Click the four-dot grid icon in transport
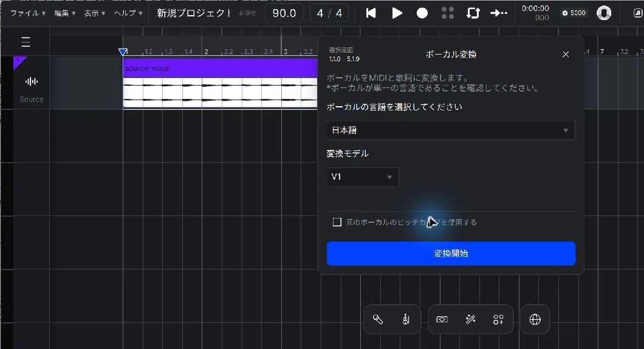This screenshot has width=644, height=349. pos(448,13)
